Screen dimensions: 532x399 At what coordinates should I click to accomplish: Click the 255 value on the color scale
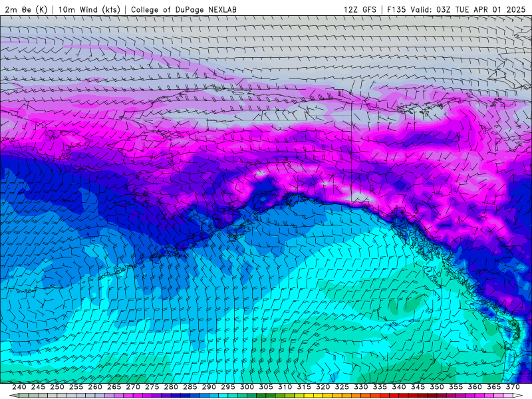(x=76, y=387)
